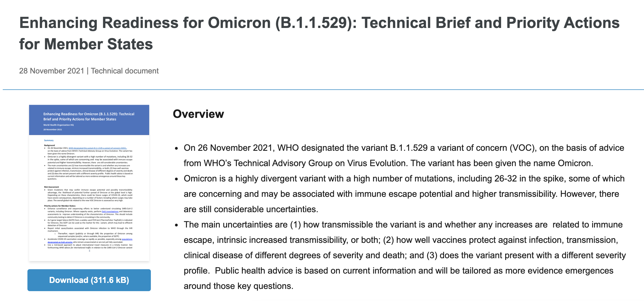Click the 'Overview' section heading
The height and width of the screenshot is (301, 644).
[x=198, y=114]
